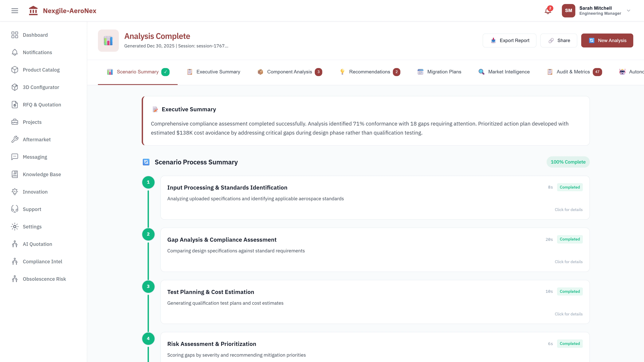The height and width of the screenshot is (362, 644).
Task: Open RFQ & Quotation section
Action: click(x=42, y=105)
